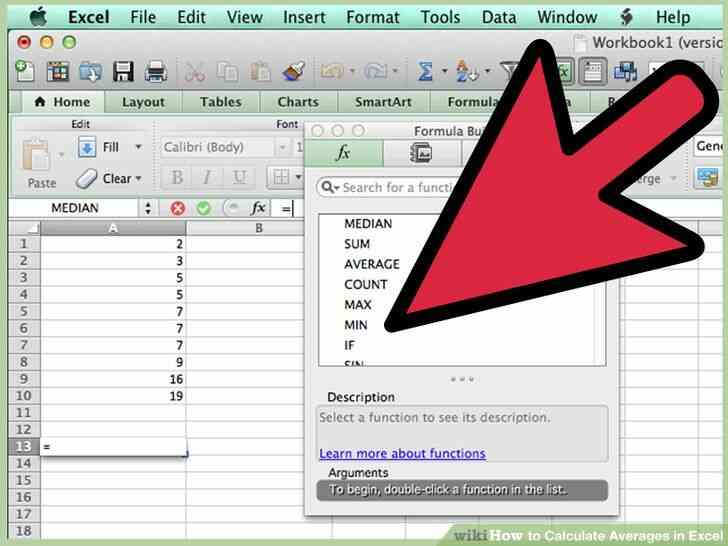Open the Paste options arrow
The height and width of the screenshot is (546, 728).
click(61, 154)
